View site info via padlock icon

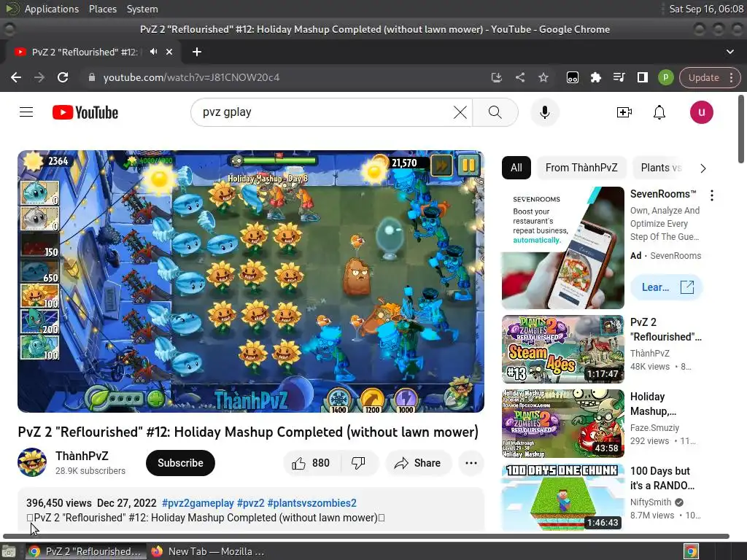92,77
